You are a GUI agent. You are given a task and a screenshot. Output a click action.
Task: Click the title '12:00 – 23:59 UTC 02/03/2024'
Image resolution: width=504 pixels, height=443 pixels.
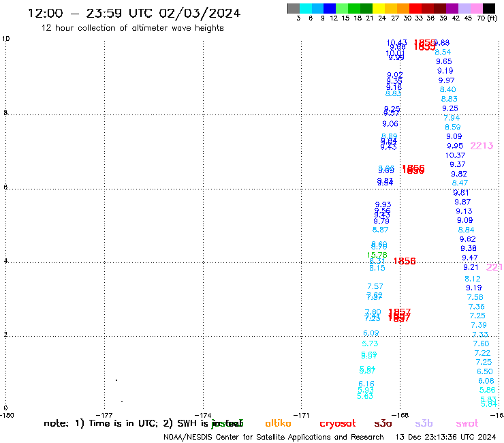pyautogui.click(x=134, y=13)
